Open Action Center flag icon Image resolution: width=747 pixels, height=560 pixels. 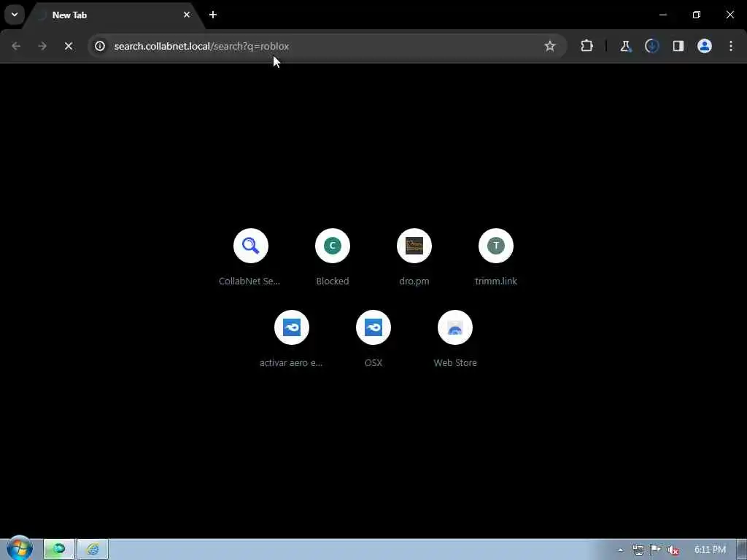tap(656, 550)
